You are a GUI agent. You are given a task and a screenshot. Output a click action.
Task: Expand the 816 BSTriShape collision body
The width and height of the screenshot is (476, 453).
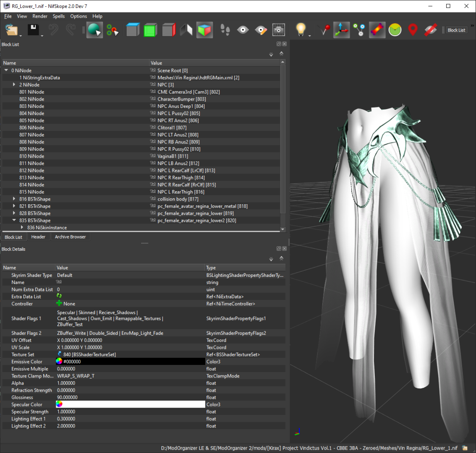click(14, 199)
